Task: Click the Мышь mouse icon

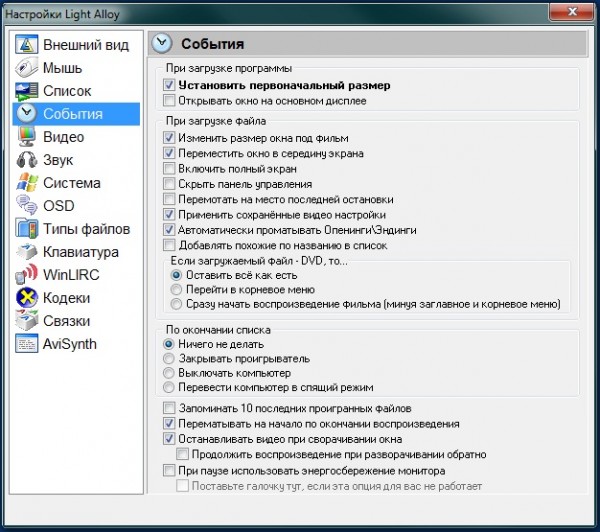Action: [26, 67]
